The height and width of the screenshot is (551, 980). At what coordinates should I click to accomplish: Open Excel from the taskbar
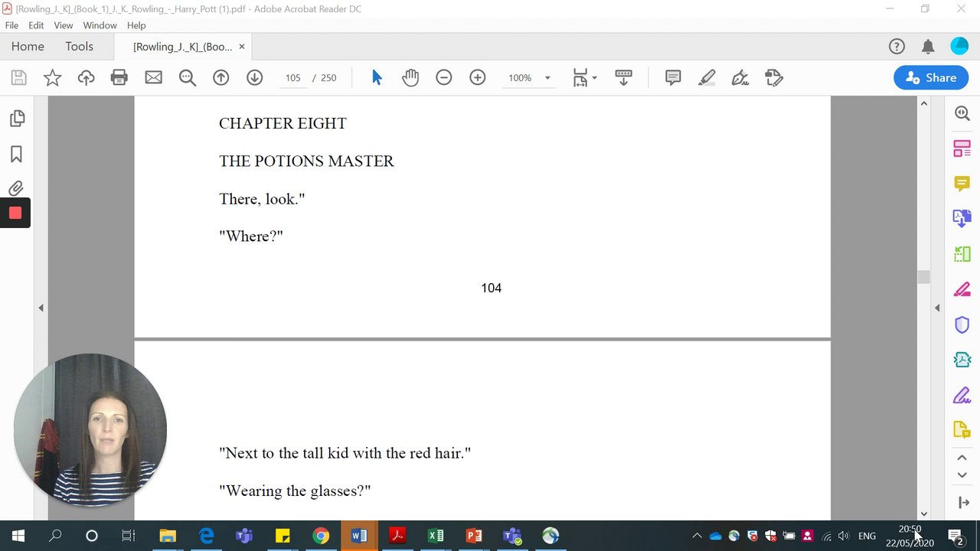[x=436, y=536]
